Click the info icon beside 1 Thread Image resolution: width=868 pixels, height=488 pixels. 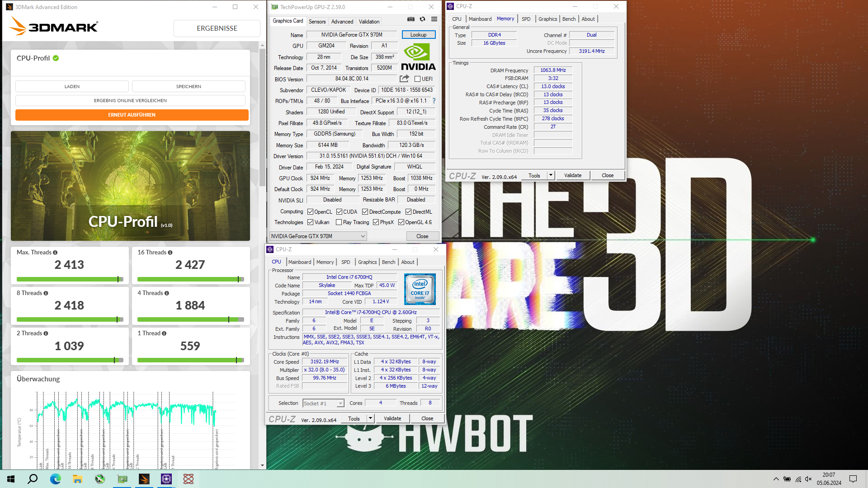click(164, 333)
